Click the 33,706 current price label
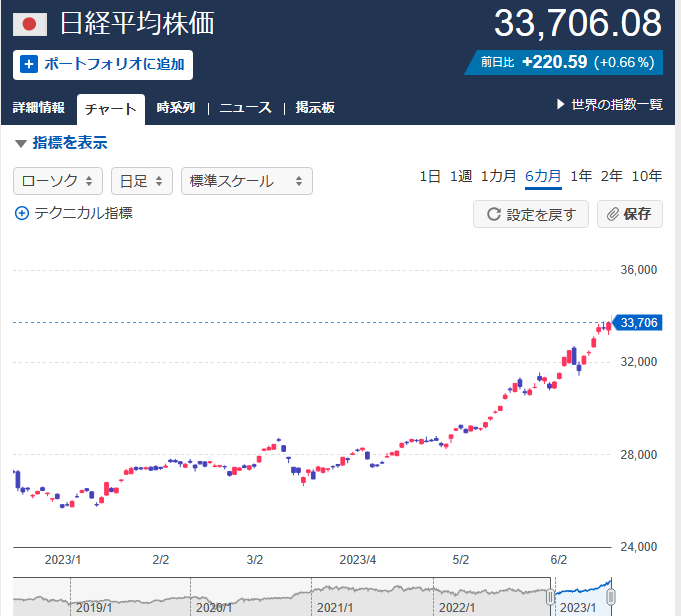 pos(638,322)
